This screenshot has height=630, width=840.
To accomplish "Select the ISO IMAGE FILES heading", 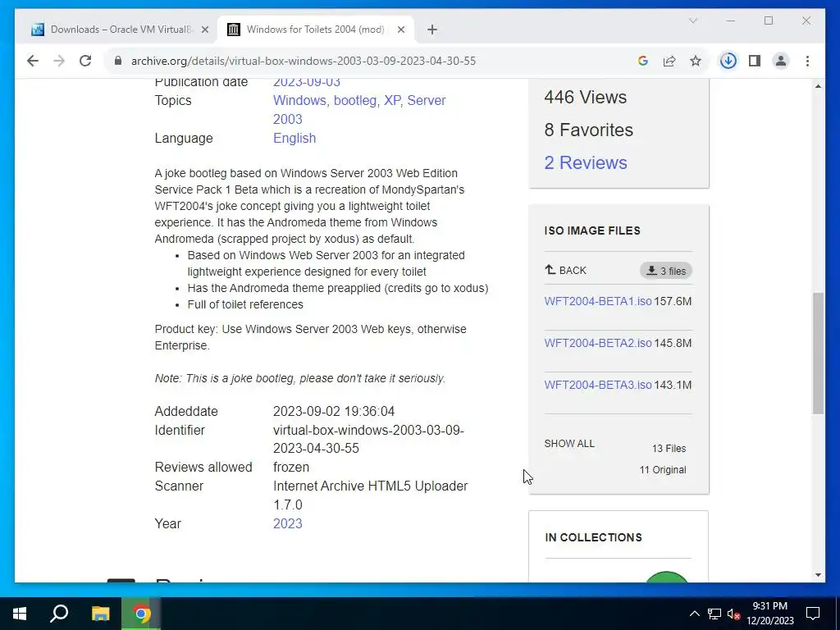I will (592, 231).
